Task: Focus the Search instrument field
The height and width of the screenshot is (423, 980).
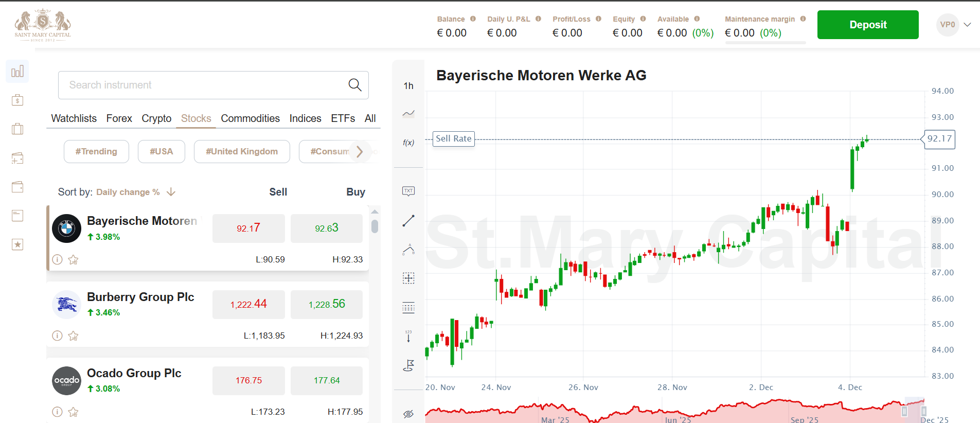Action: [x=213, y=85]
